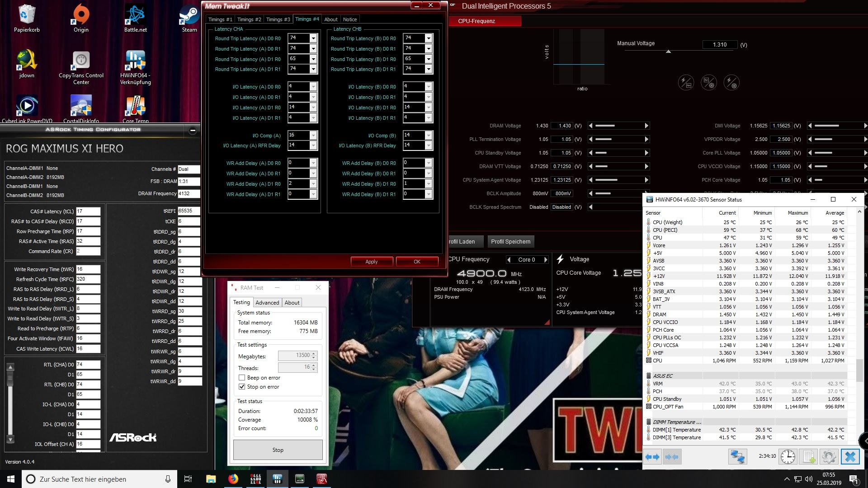Image resolution: width=868 pixels, height=488 pixels.
Task: Open Round Trip Latency (A) D0 R0 dropdown
Action: tap(313, 38)
